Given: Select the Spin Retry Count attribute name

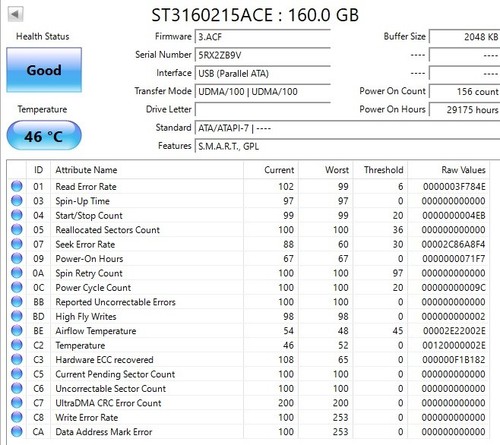Looking at the screenshot, I should tap(89, 273).
